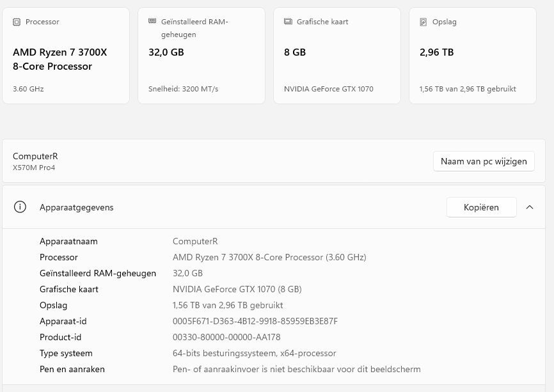Click the 32,0 GB value in the device details list
Screen dimensions: 554x392
(x=187, y=273)
